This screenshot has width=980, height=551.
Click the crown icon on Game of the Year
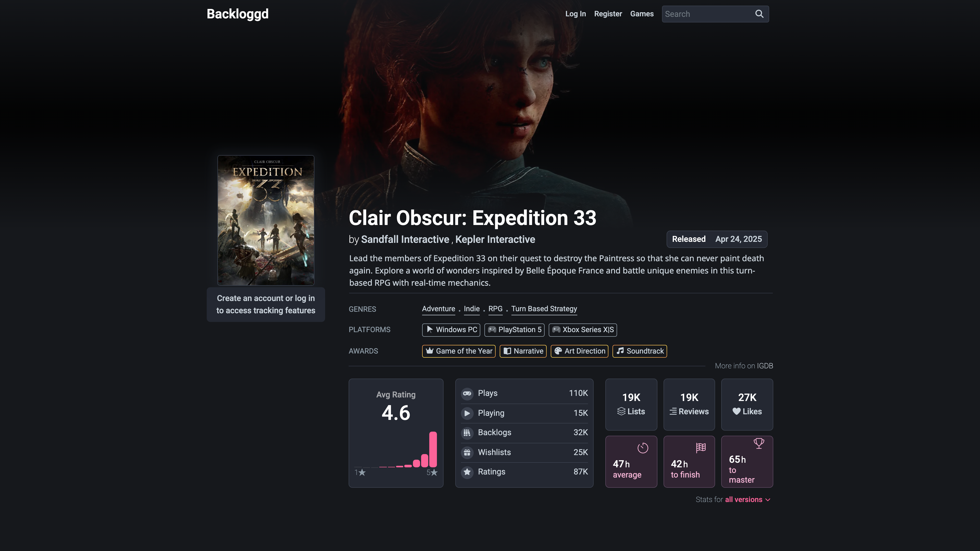click(x=430, y=350)
